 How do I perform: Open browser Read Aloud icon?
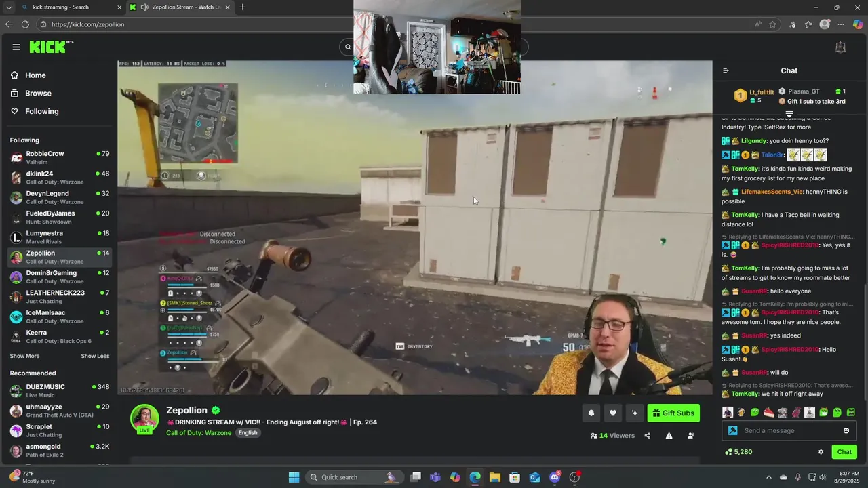(757, 24)
